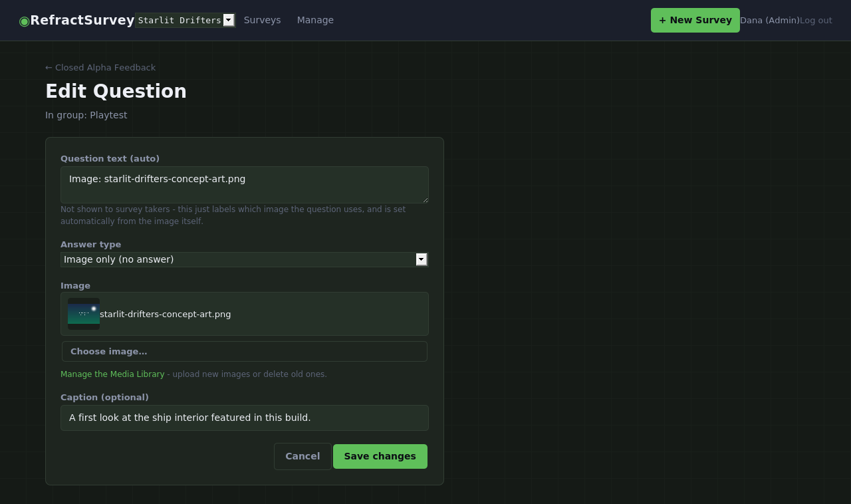Expand the Answer type dropdown
Screen dimensions: 851x504
tap(245, 259)
